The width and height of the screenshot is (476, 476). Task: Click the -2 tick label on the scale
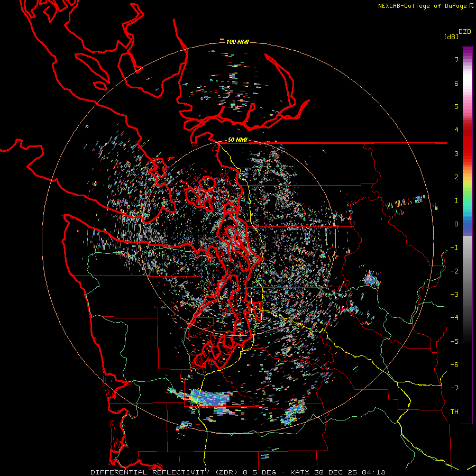[454, 271]
